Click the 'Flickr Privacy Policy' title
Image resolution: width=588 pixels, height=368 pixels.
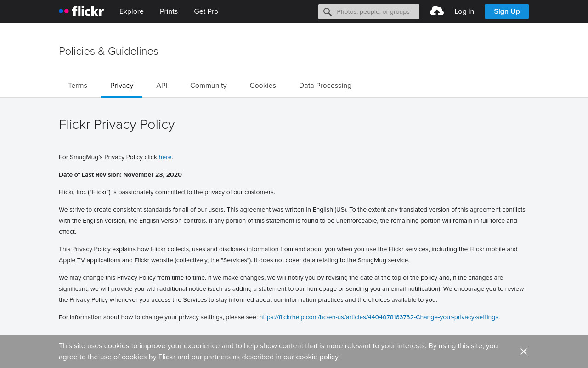click(117, 125)
